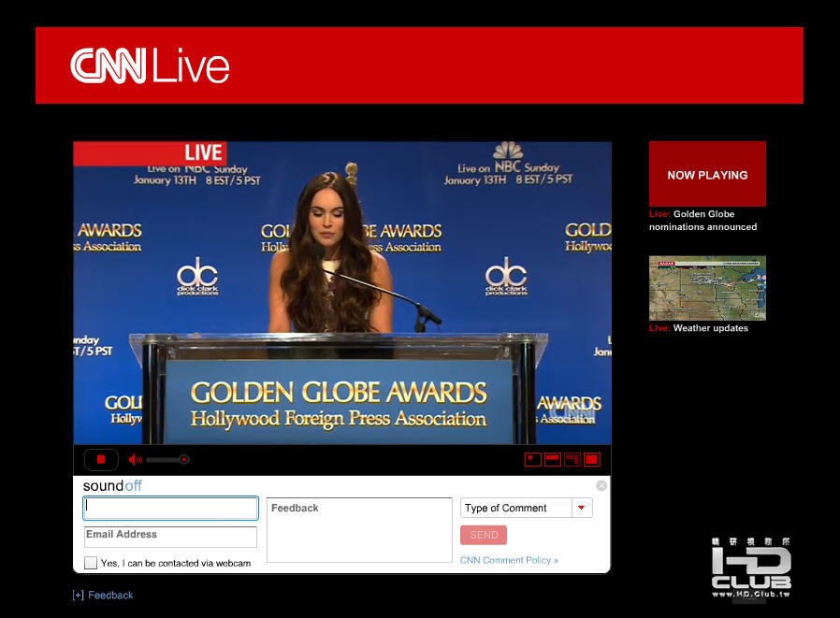Open the Live: Weather updates link
Image resolution: width=840 pixels, height=618 pixels.
click(699, 328)
